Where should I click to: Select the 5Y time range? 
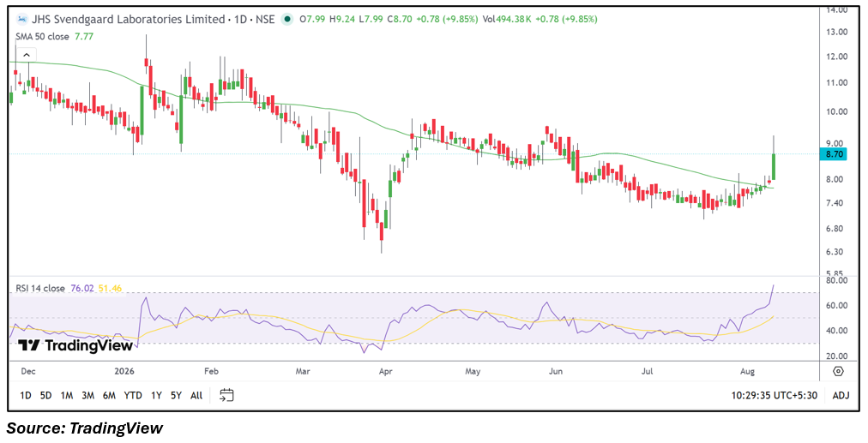[x=176, y=395]
